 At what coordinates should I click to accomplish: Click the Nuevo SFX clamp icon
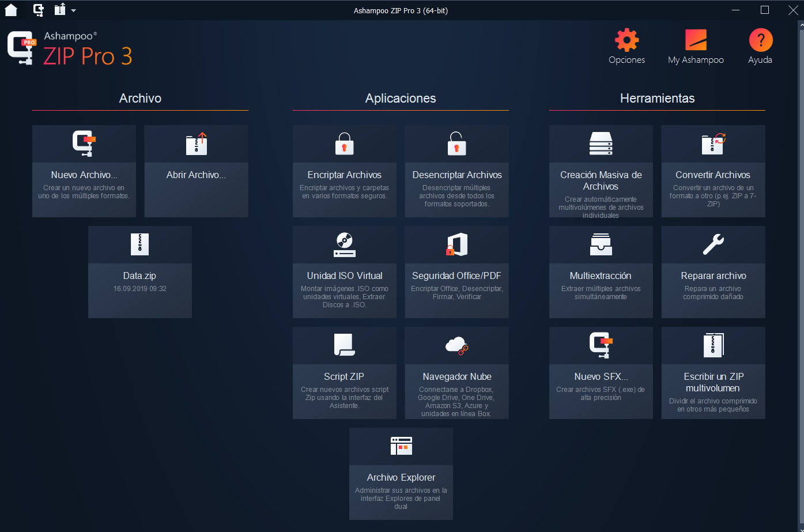coord(601,345)
